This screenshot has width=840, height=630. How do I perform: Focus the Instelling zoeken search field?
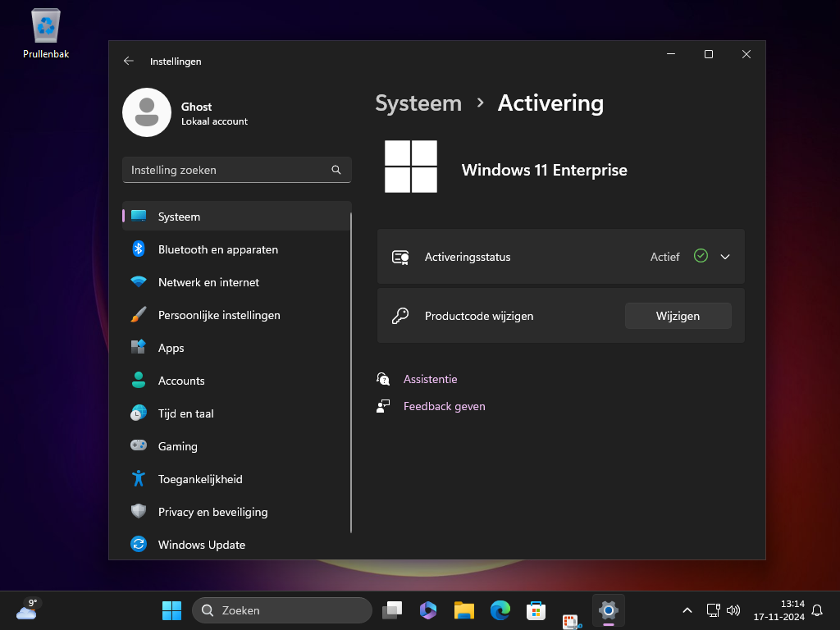coord(237,170)
